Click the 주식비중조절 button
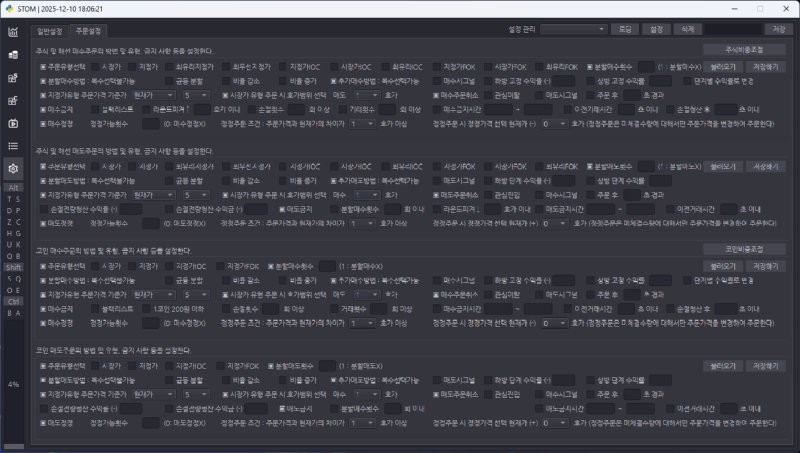The width and height of the screenshot is (800, 453). coord(744,49)
